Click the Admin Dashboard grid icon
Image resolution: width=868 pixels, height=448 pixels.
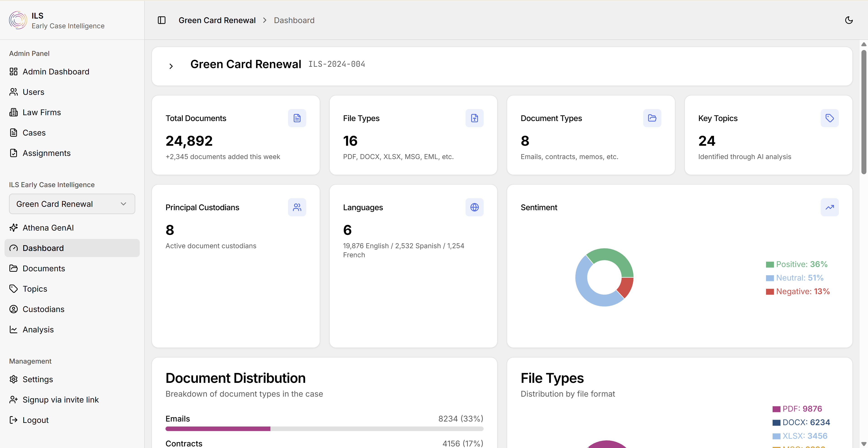tap(14, 71)
